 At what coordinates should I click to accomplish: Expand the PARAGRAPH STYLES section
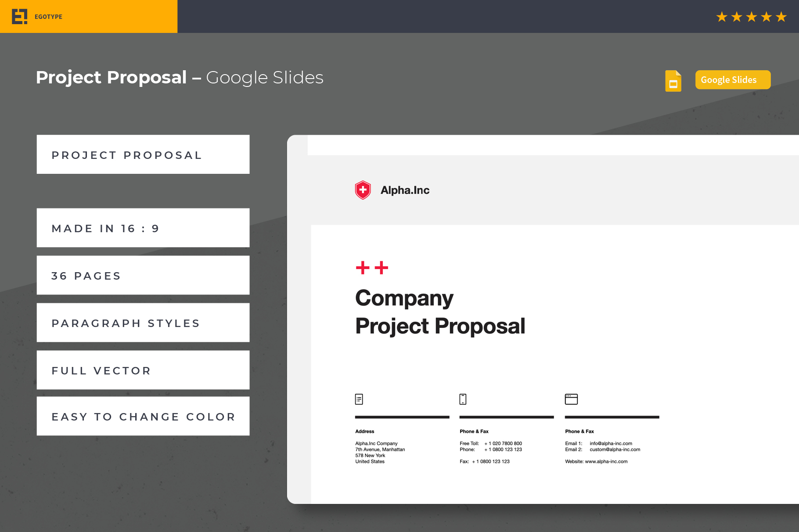click(x=143, y=323)
